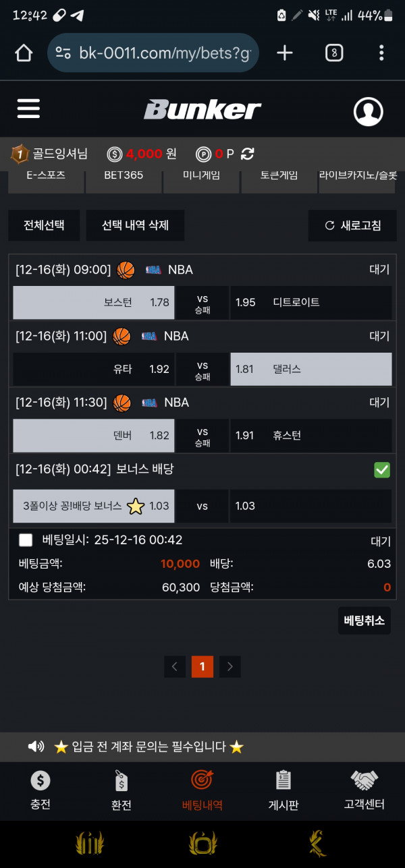The height and width of the screenshot is (868, 405).
Task: Go to previous page arrow
Action: tap(174, 667)
